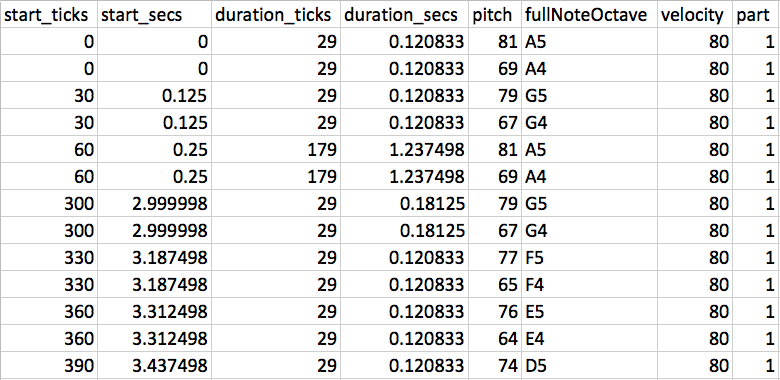The image size is (780, 380).
Task: Select the fullNoteOctave header cell
Action: (589, 14)
